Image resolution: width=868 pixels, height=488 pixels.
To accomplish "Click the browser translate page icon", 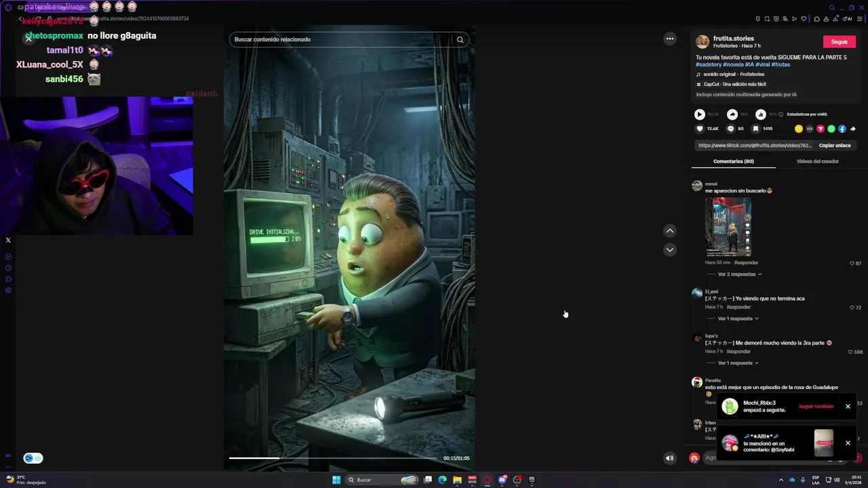I will click(x=785, y=19).
